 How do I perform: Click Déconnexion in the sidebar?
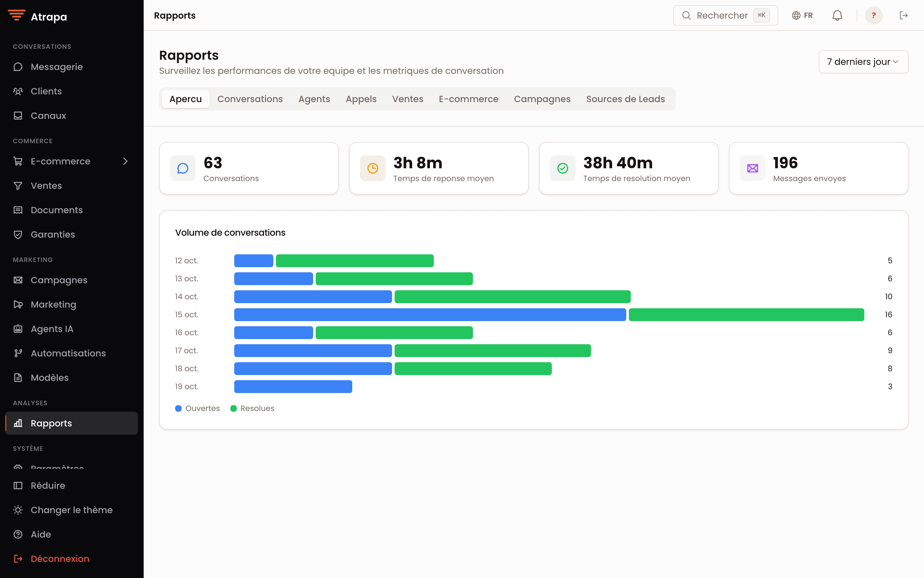click(x=72, y=558)
